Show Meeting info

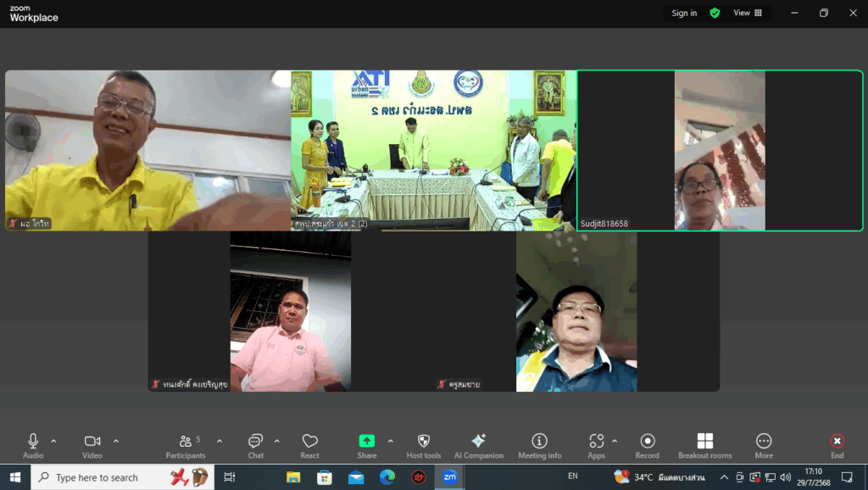(x=539, y=445)
